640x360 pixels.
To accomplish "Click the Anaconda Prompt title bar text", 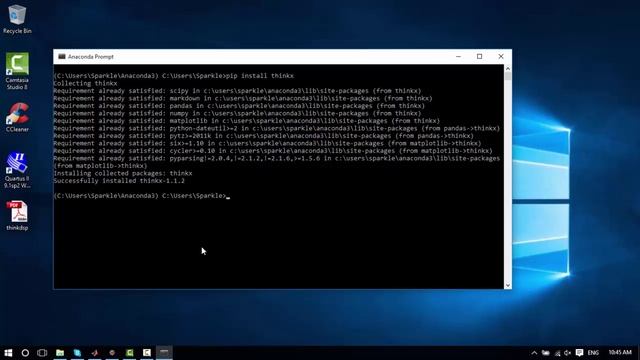I will (91, 57).
